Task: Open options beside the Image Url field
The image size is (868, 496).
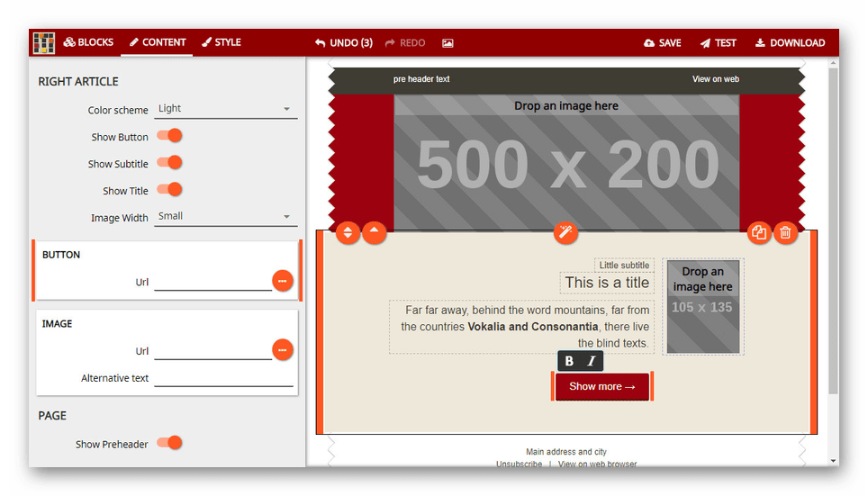Action: click(x=283, y=350)
